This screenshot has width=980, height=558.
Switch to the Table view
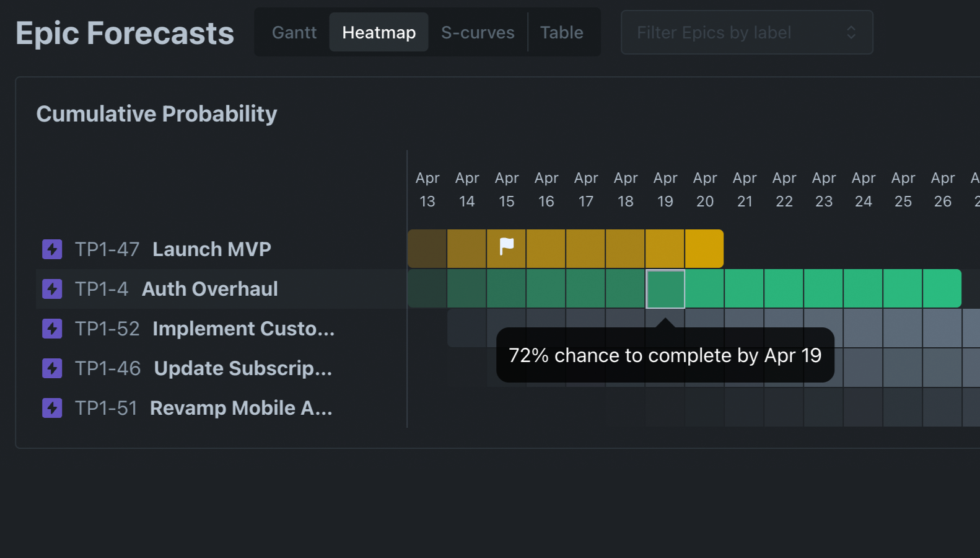(x=561, y=32)
